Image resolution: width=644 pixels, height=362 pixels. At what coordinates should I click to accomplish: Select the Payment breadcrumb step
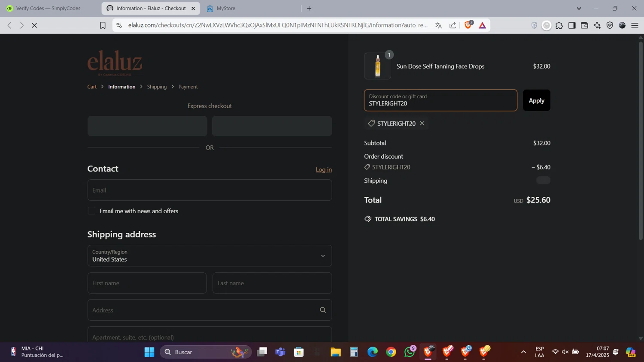point(188,87)
